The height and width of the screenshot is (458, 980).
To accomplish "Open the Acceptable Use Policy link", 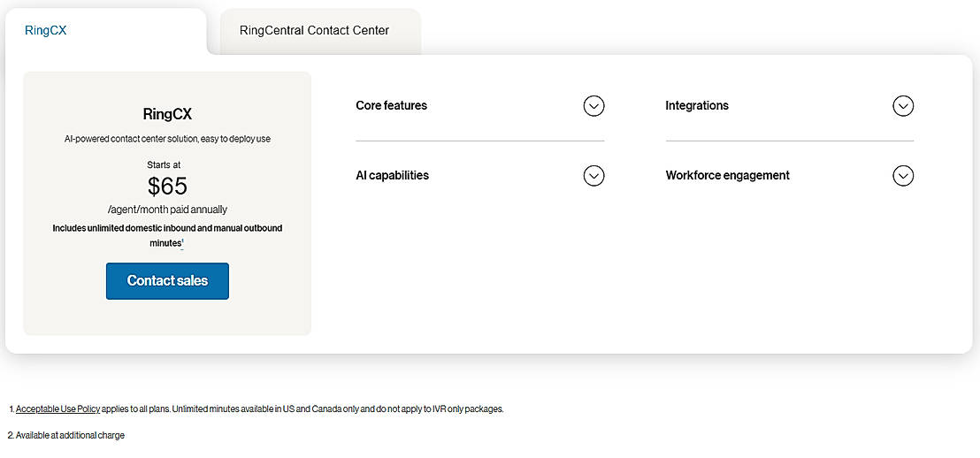I will click(x=57, y=409).
